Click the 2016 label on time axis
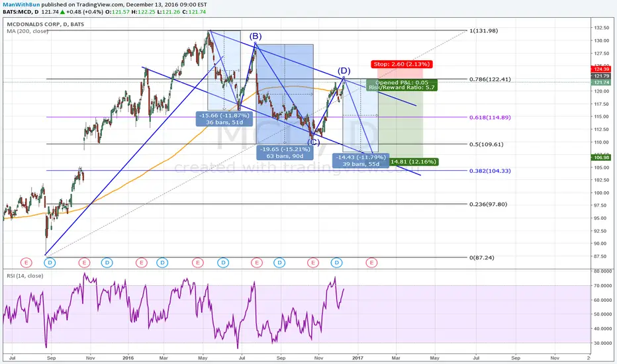Screen dimensions: 617x364 [128, 358]
